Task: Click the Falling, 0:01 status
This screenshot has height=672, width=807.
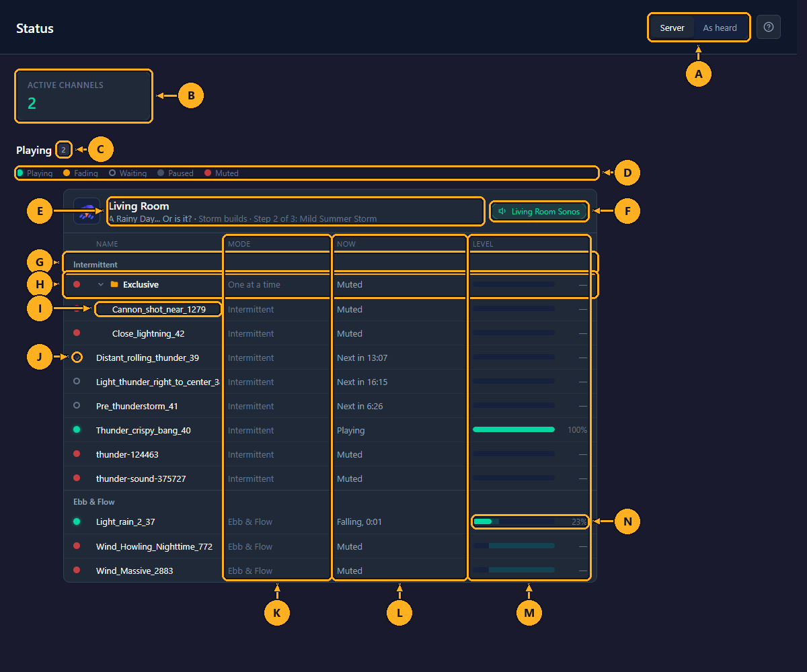Action: (359, 521)
